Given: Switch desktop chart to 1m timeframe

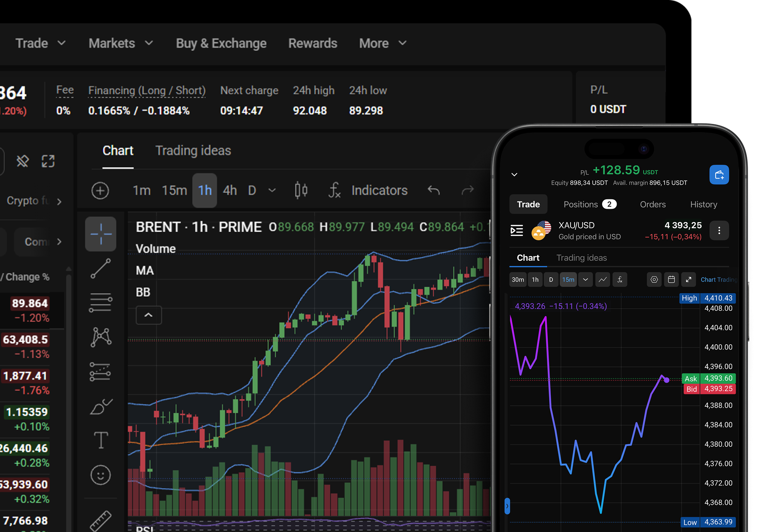Looking at the screenshot, I should 142,190.
